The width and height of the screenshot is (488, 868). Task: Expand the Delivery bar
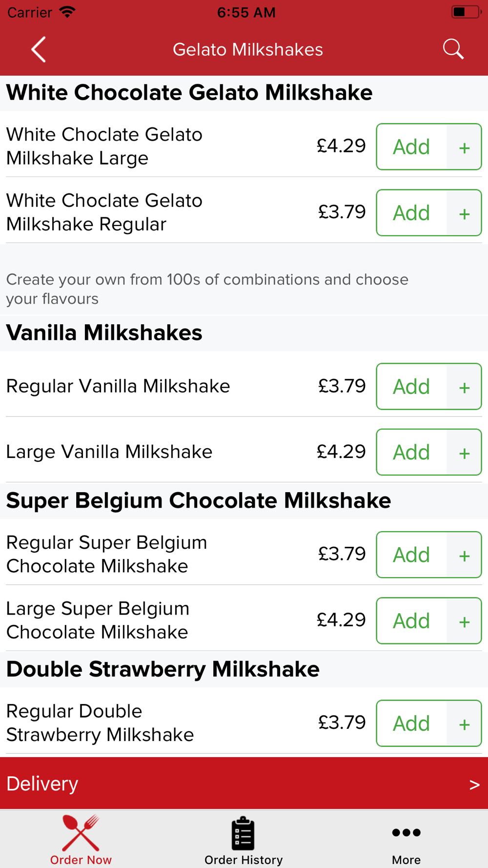point(234,784)
